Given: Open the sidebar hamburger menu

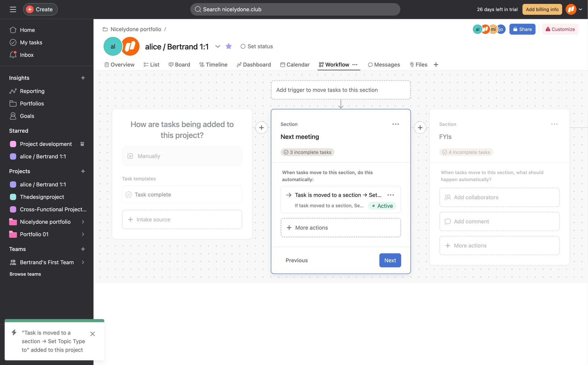Looking at the screenshot, I should [x=13, y=9].
